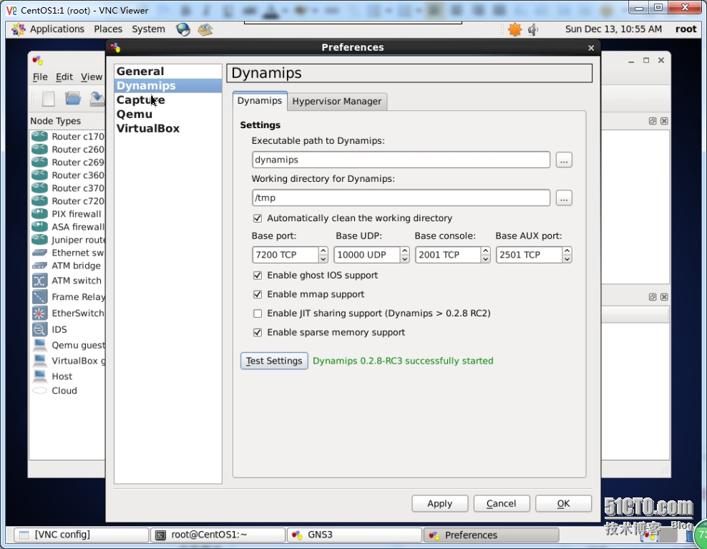This screenshot has height=549, width=707.
Task: Switch to GNS3 window in taskbar
Action: coord(354,535)
